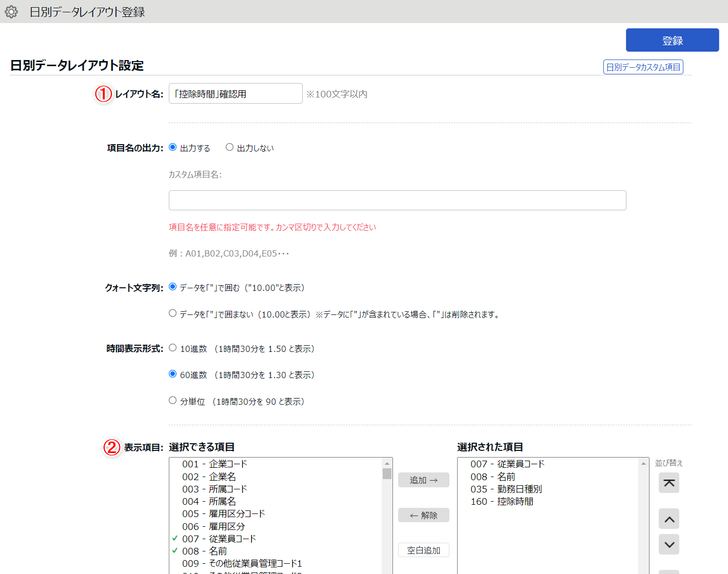Select 003 - 所属コード in available list
The width and height of the screenshot is (728, 574).
pyautogui.click(x=276, y=489)
